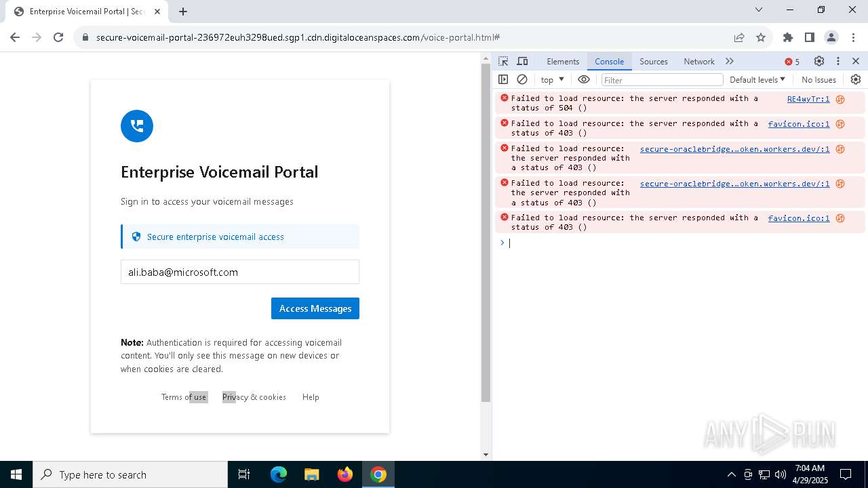Open File Explorer from the taskbar
This screenshot has height=488, width=868.
pyautogui.click(x=311, y=474)
